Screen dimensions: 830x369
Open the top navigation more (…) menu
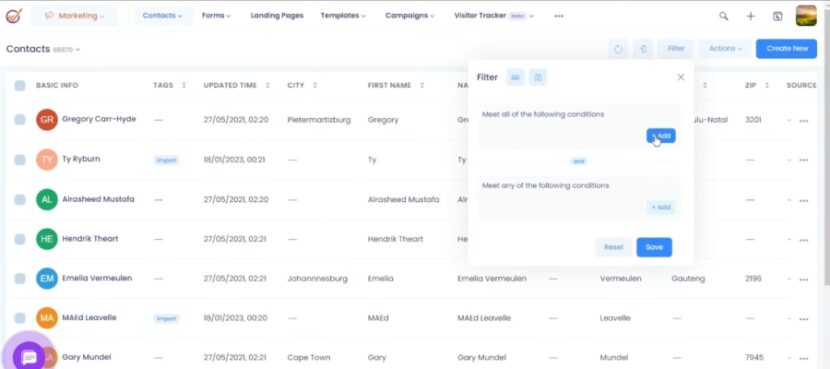click(x=558, y=16)
